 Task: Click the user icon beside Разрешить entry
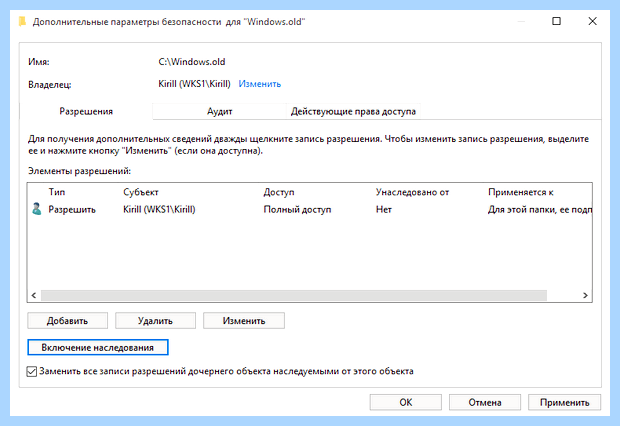[37, 209]
